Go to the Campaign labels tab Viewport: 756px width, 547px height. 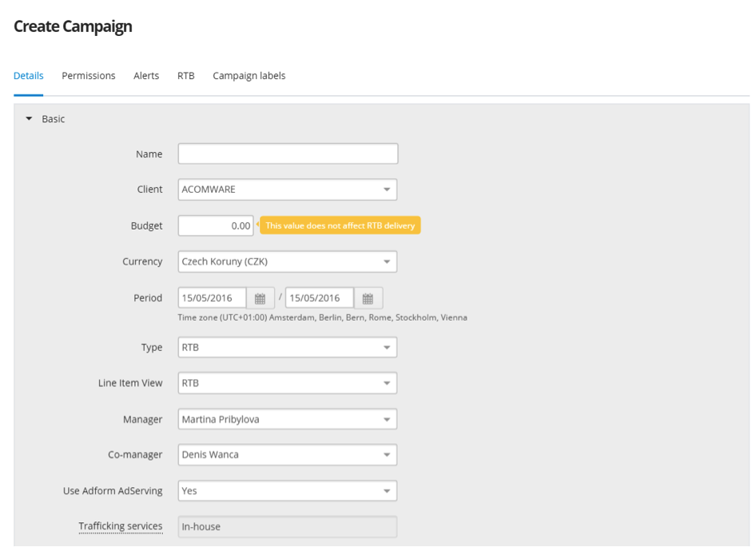(249, 76)
